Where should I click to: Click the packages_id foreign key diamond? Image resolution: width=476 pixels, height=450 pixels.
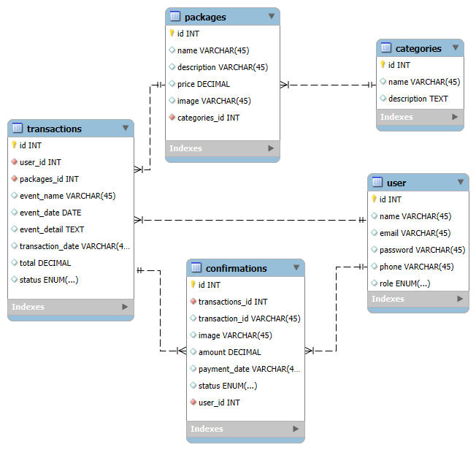coord(15,178)
